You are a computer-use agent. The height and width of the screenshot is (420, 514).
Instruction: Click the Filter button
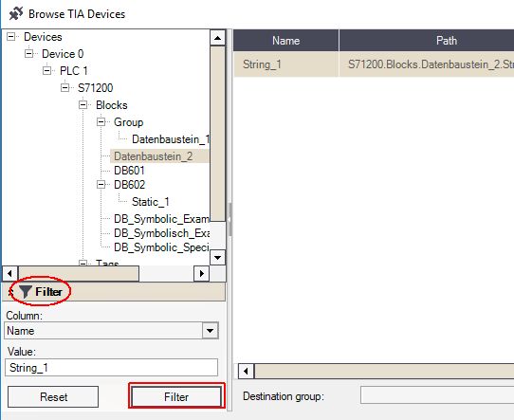[x=176, y=396]
